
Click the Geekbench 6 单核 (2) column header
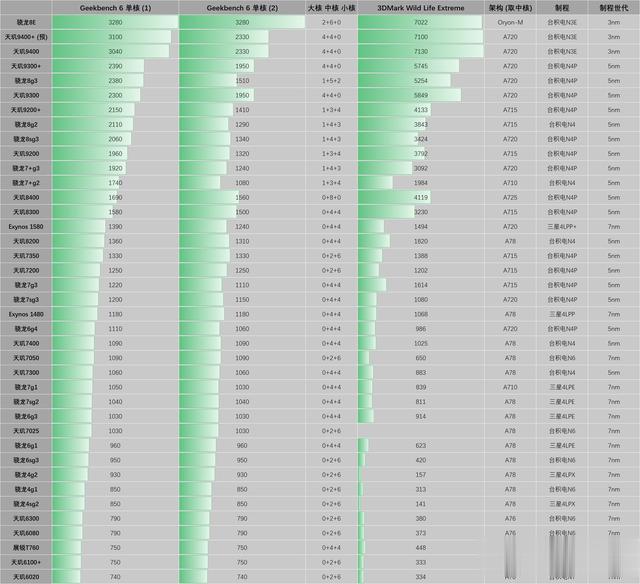242,8
